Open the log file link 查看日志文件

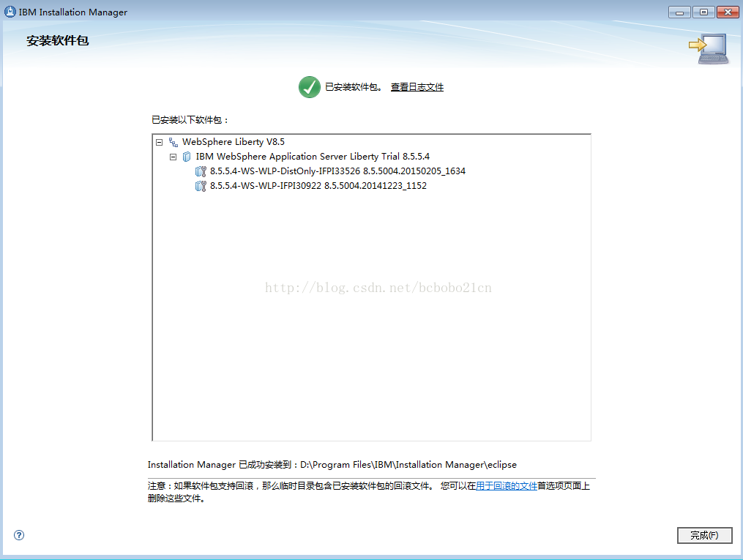[x=417, y=87]
